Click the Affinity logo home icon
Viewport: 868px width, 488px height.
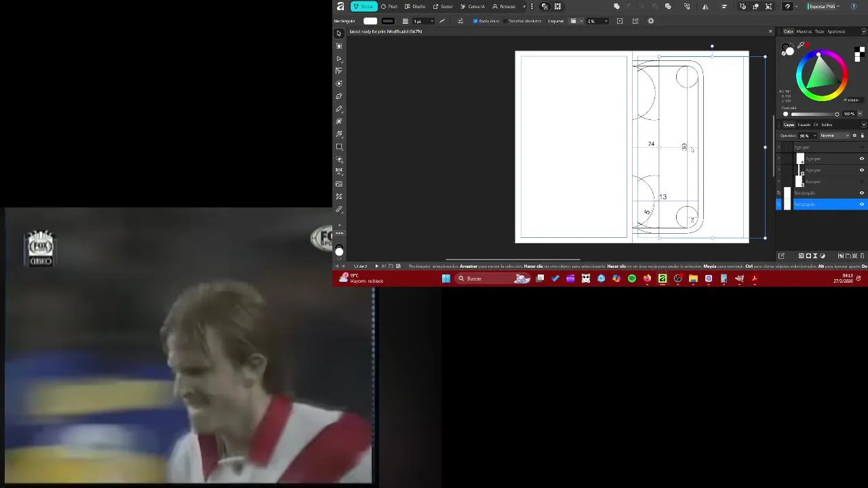click(340, 6)
